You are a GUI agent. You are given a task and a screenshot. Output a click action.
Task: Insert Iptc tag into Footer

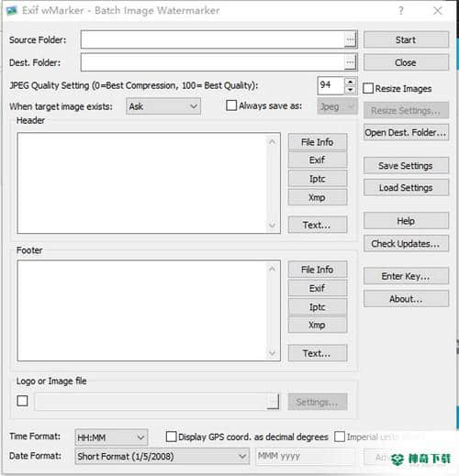(318, 307)
